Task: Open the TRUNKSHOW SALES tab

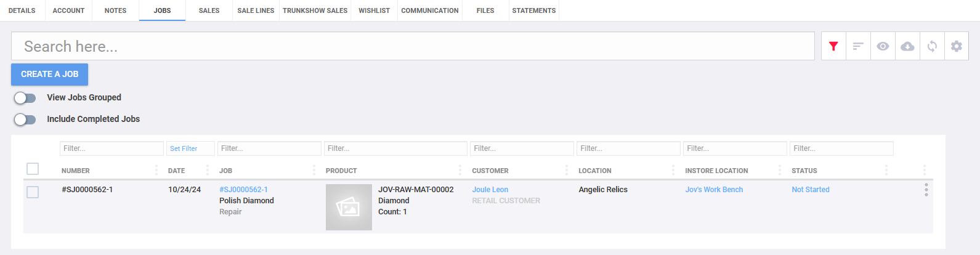Action: point(315,10)
